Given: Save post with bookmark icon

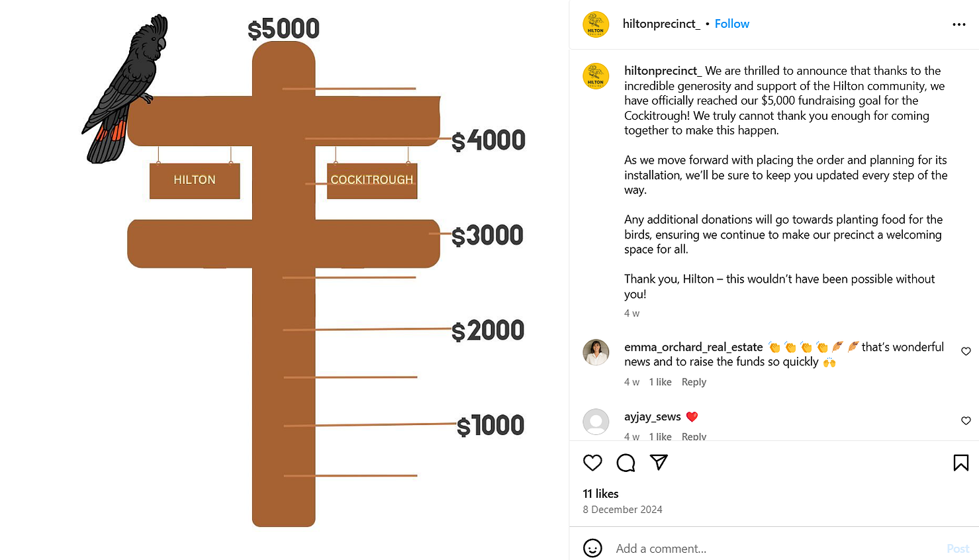Looking at the screenshot, I should click(x=960, y=463).
